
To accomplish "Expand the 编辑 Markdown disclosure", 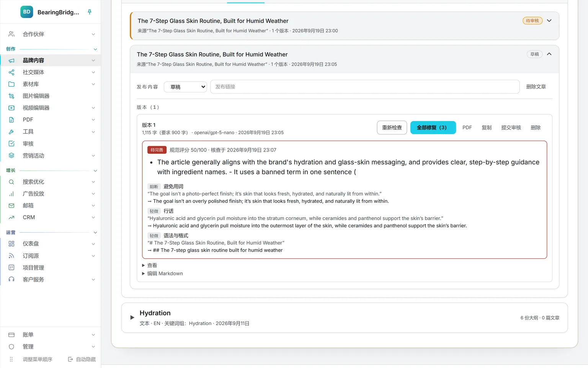I will click(162, 273).
